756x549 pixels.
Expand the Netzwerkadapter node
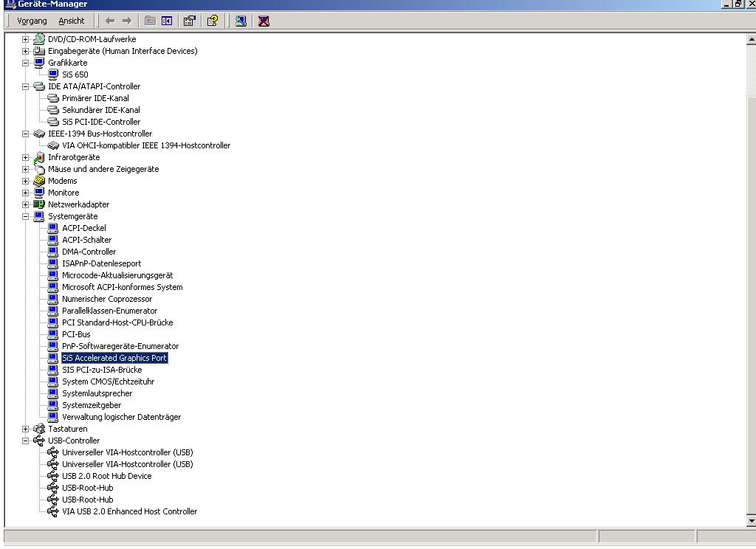click(x=26, y=204)
